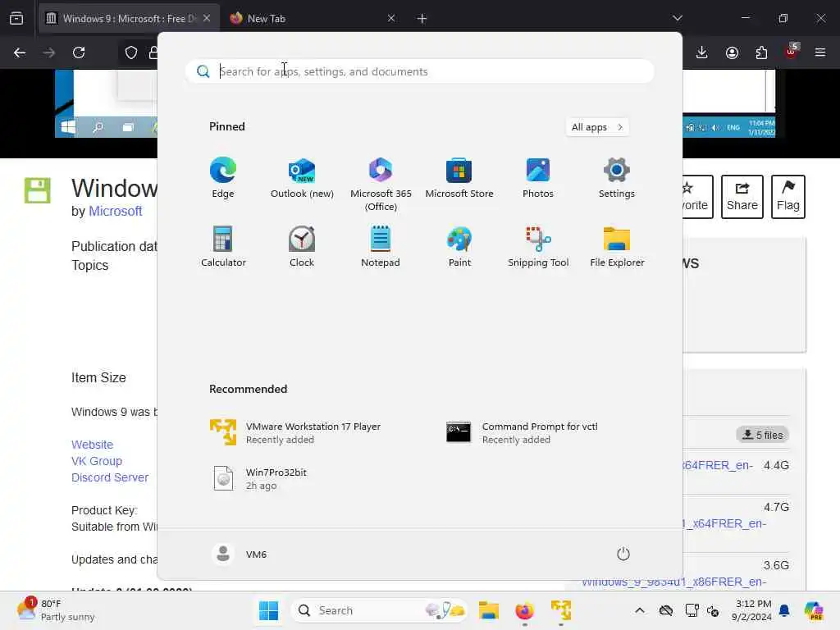Focus the Start menu search box
Screen dimensions: 840x630
pos(419,71)
